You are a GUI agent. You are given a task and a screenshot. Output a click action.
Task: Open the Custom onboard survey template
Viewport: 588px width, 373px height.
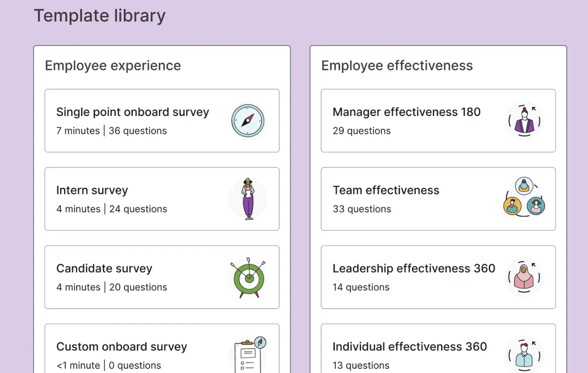click(162, 348)
